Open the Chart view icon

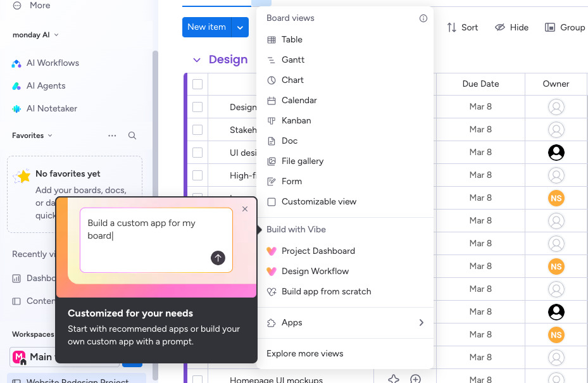[270, 80]
